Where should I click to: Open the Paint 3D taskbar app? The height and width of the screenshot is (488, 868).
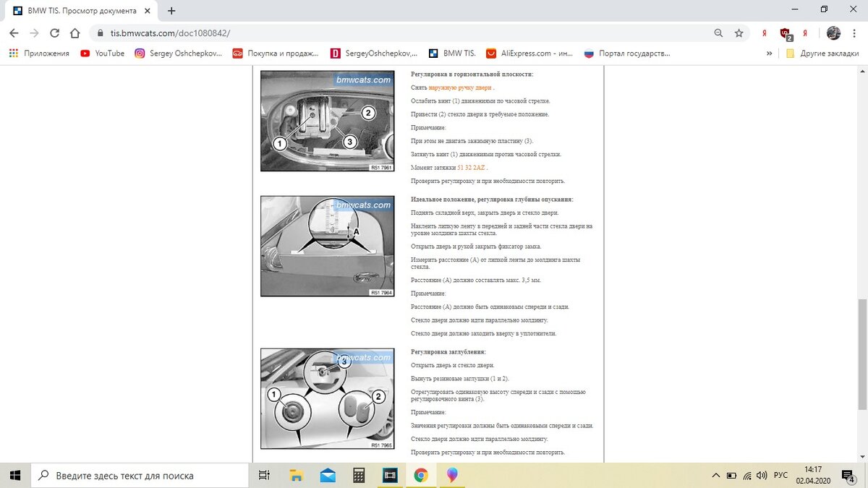452,475
